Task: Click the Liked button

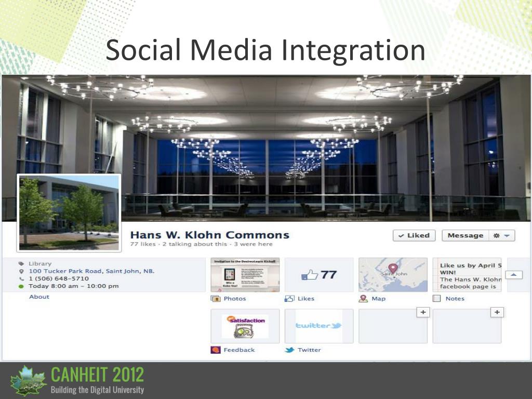Action: coord(414,235)
